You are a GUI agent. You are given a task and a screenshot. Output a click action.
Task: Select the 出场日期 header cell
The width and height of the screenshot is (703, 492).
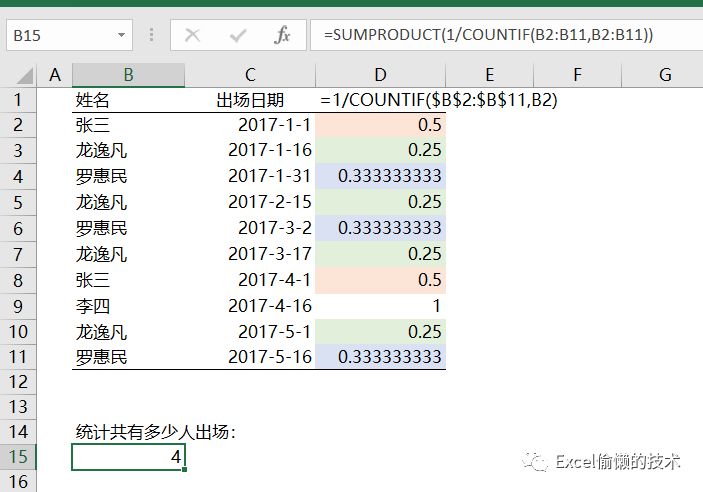pyautogui.click(x=250, y=100)
